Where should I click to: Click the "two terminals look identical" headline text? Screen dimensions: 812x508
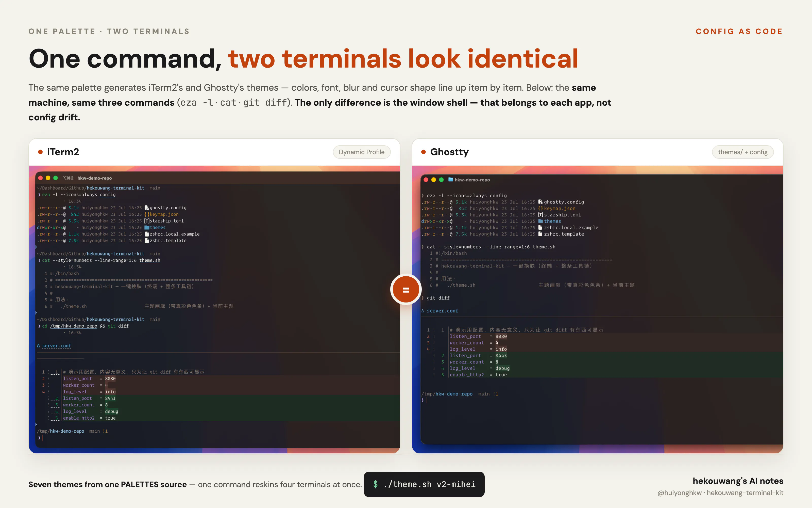tap(403, 58)
